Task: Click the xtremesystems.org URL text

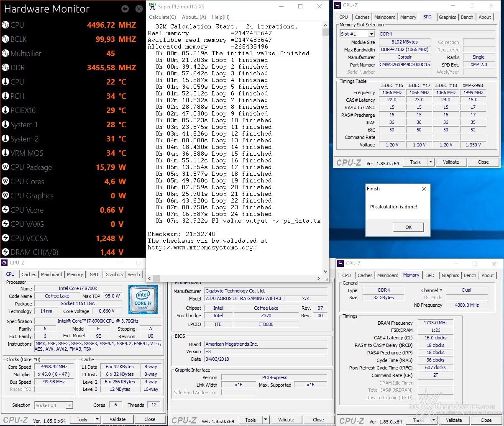Action: pos(202,247)
